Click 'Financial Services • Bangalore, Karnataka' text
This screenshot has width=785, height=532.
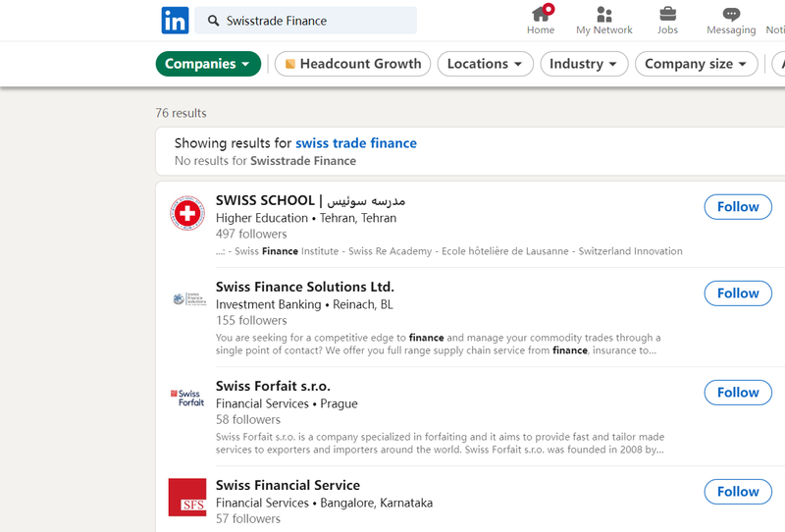(x=324, y=503)
